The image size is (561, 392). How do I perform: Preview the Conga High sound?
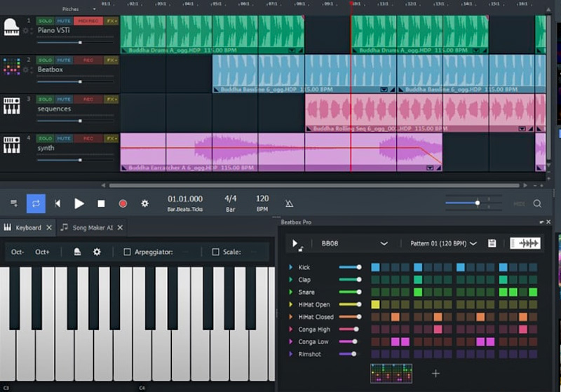290,329
